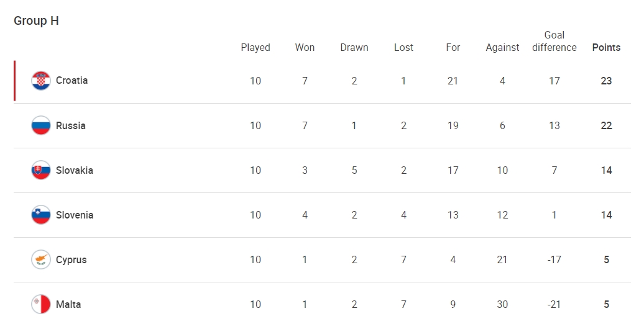Click the Russia flag icon
This screenshot has height=329, width=644.
point(41,125)
